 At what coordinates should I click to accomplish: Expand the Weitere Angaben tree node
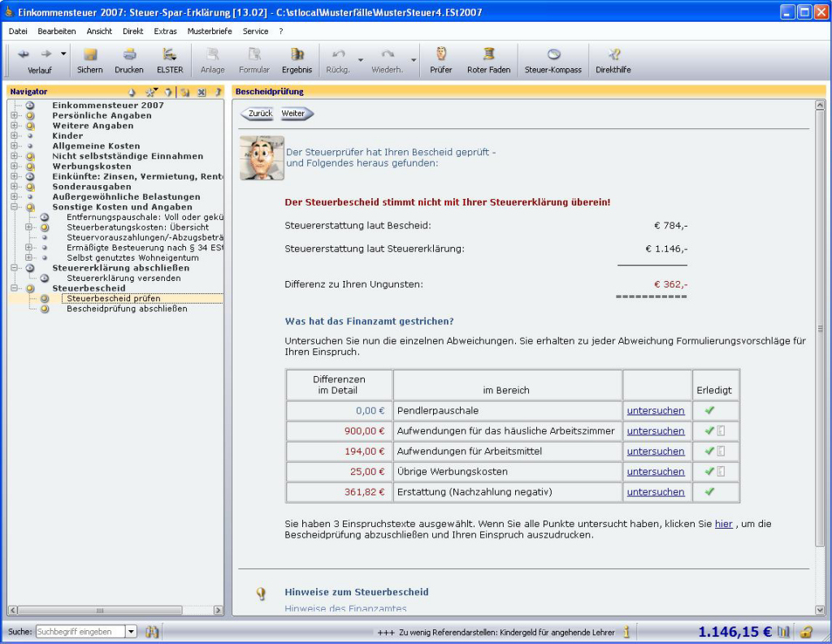pyautogui.click(x=15, y=126)
